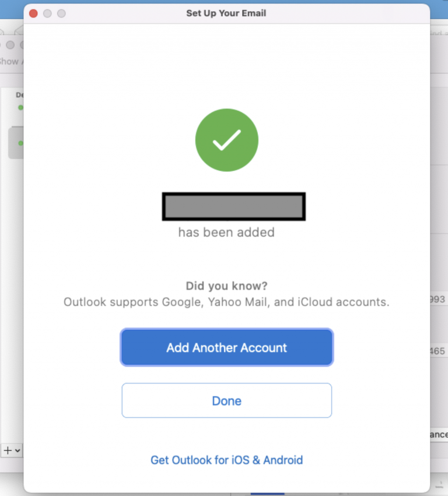Click "Add Another Account"

226,347
